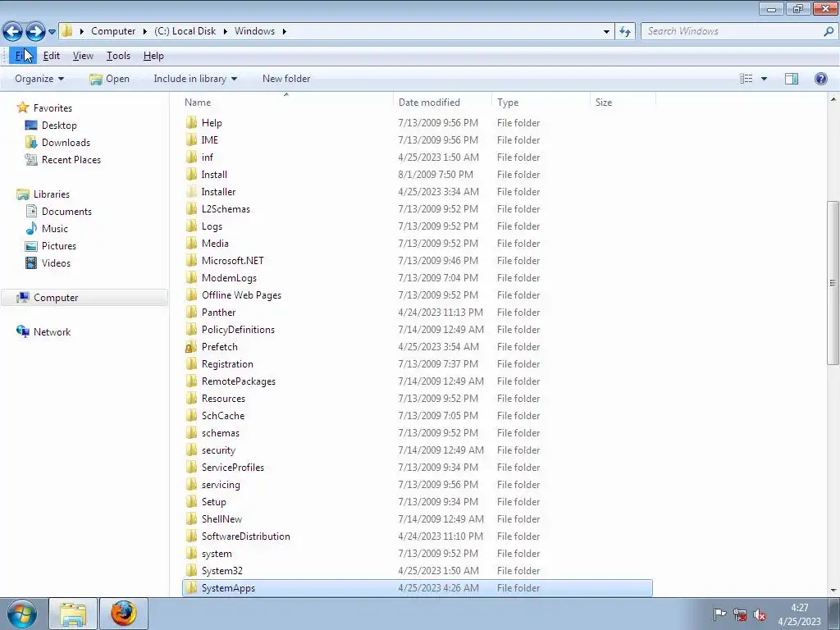This screenshot has width=840, height=630.
Task: Open the Help menu
Action: click(x=153, y=56)
